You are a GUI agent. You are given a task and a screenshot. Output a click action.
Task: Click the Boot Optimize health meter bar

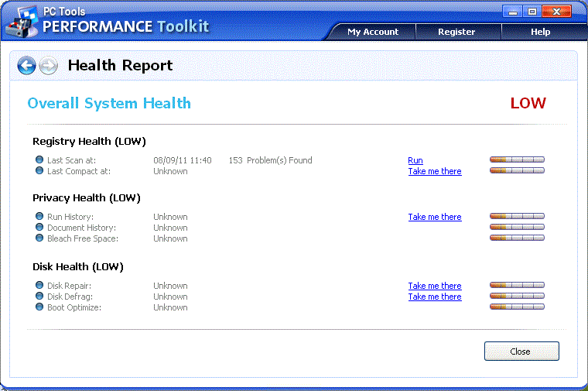point(517,307)
